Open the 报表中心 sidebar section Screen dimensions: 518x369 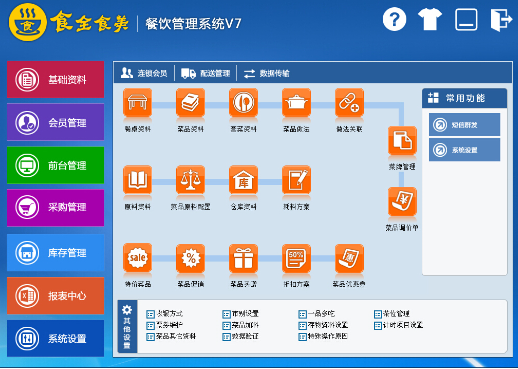56,295
